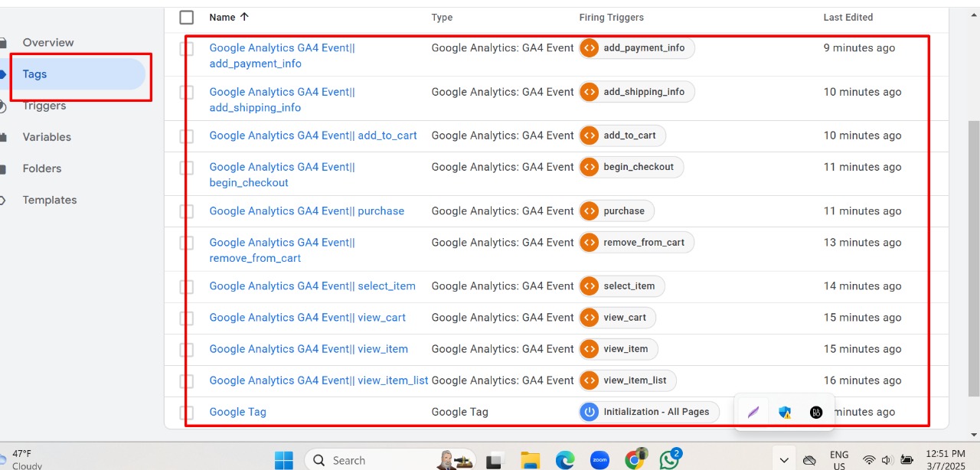Check the add_to_cart tag row checkbox
The width and height of the screenshot is (980, 470).
tap(187, 136)
